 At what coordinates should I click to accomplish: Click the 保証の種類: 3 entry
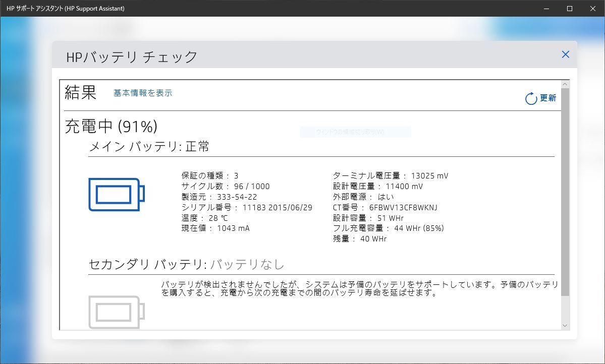pyautogui.click(x=210, y=176)
